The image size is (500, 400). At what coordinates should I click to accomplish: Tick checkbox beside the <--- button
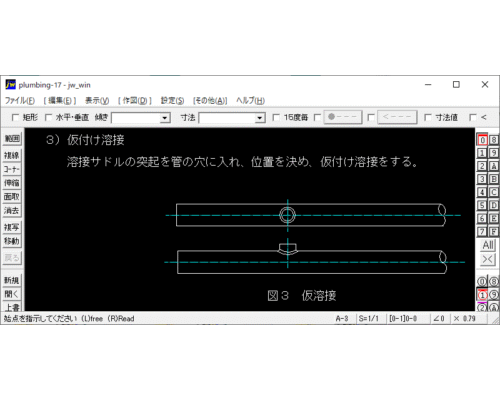(x=371, y=117)
